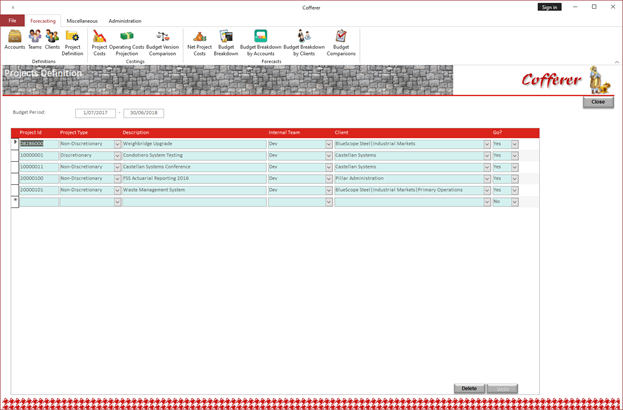Open the File menu
Image resolution: width=623 pixels, height=410 pixels.
coord(12,21)
